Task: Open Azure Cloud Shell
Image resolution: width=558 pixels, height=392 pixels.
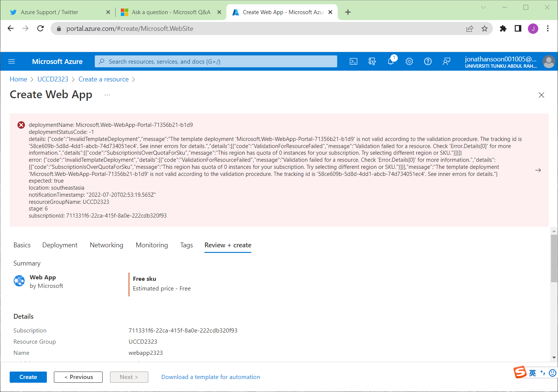Action: tap(353, 61)
